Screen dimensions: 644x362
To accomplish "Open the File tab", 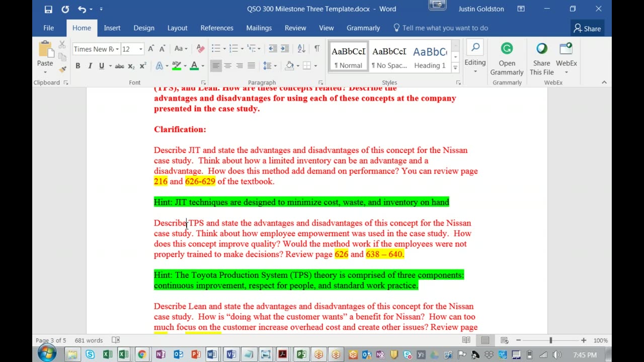I will tap(49, 28).
